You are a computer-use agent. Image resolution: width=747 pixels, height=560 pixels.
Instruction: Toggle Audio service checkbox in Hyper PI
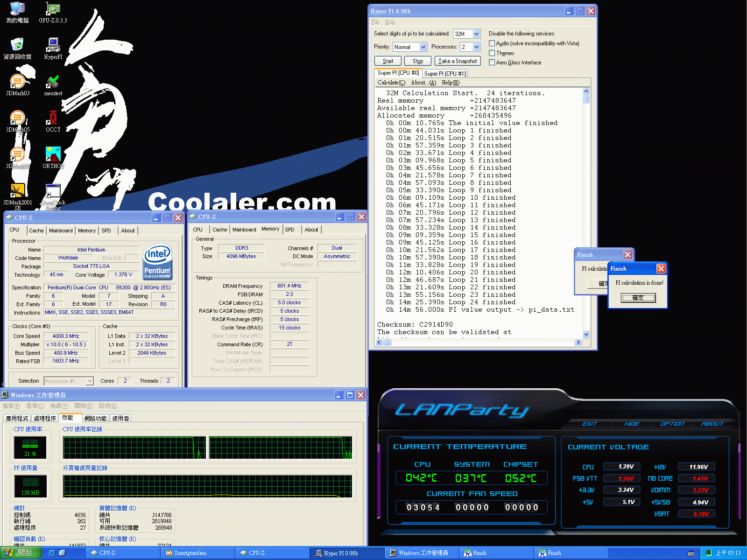492,43
